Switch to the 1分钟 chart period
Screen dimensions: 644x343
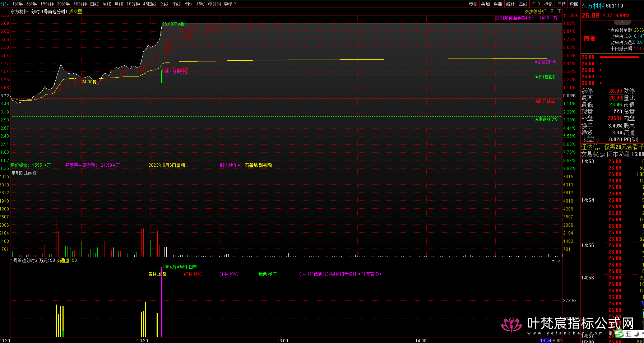coord(18,4)
